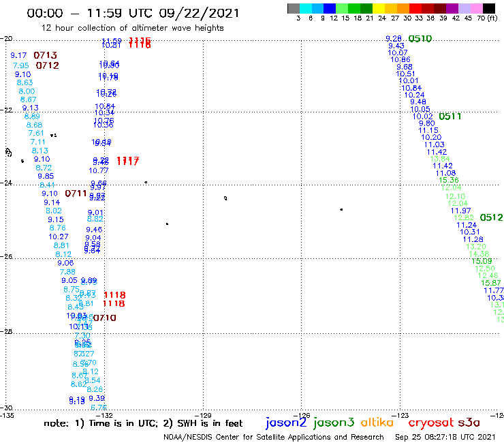Click the gray swatch in the wave-height legend
This screenshot has width=504, height=443.
[x=294, y=9]
